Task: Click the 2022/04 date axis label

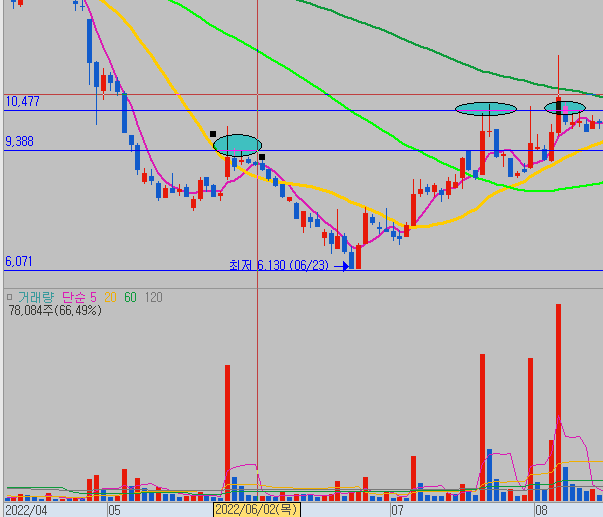Action: [x=26, y=510]
